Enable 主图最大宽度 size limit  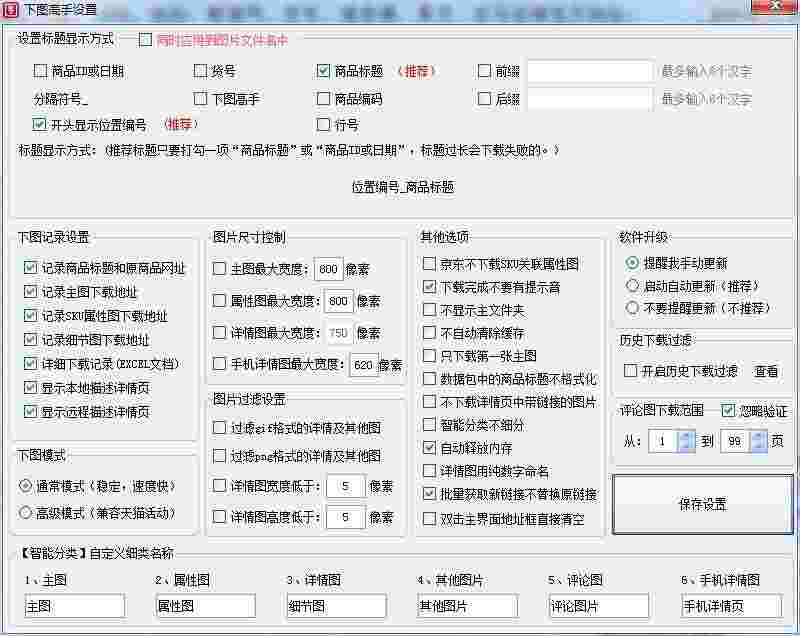pyautogui.click(x=220, y=269)
